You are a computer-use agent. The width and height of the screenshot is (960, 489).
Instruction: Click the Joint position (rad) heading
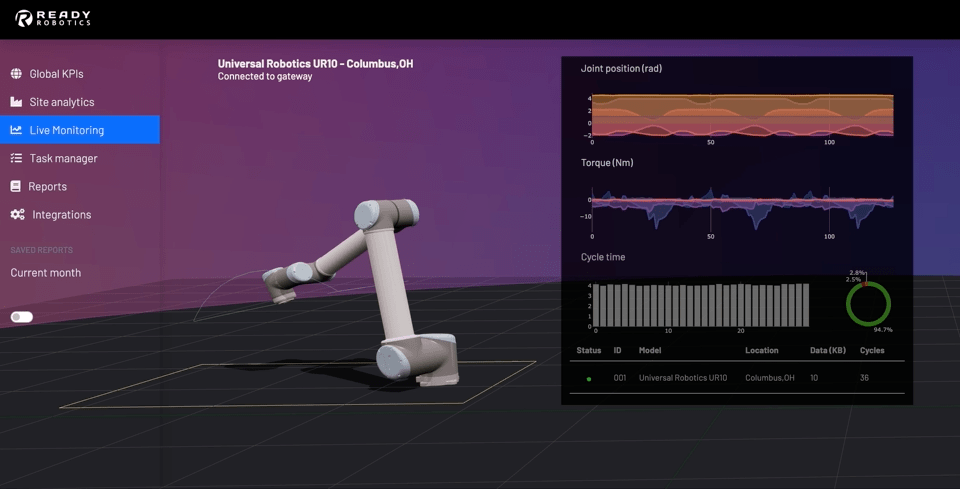pos(621,69)
